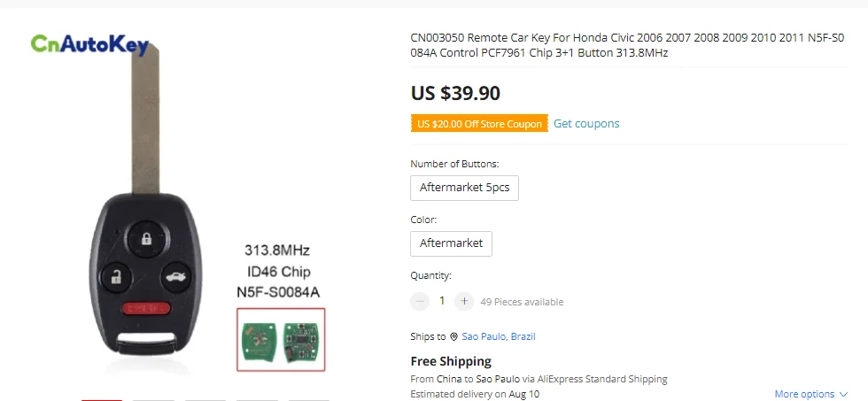This screenshot has width=868, height=401.
Task: Increase quantity with the plus button
Action: click(464, 301)
